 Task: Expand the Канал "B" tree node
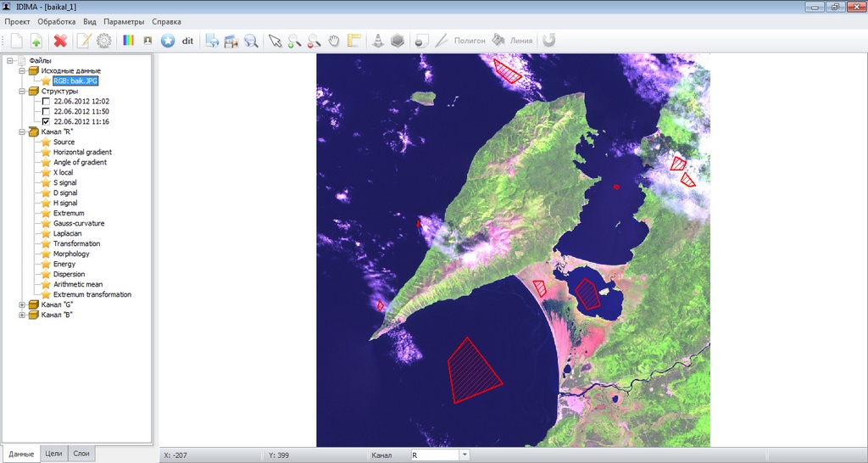(21, 315)
